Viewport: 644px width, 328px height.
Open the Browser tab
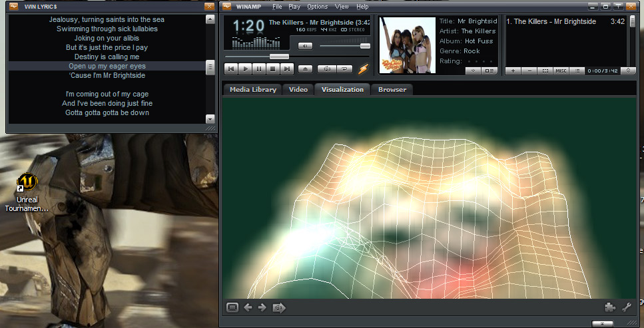(x=392, y=90)
